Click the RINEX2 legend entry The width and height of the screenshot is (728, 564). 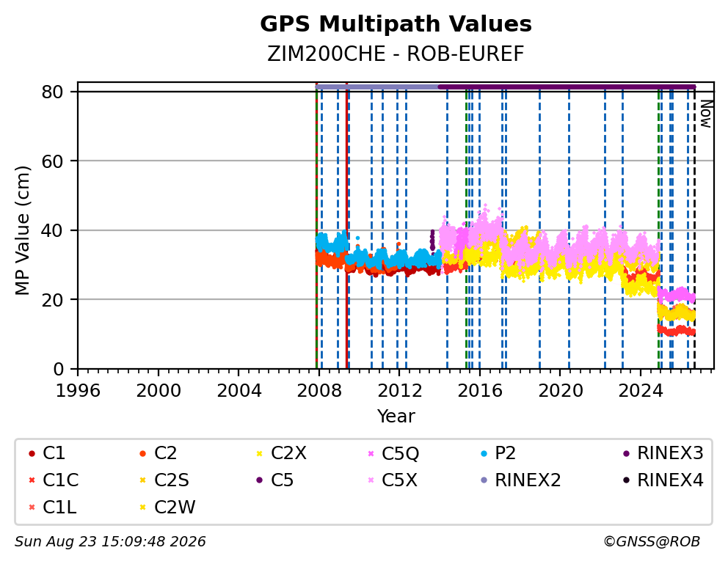[x=521, y=480]
